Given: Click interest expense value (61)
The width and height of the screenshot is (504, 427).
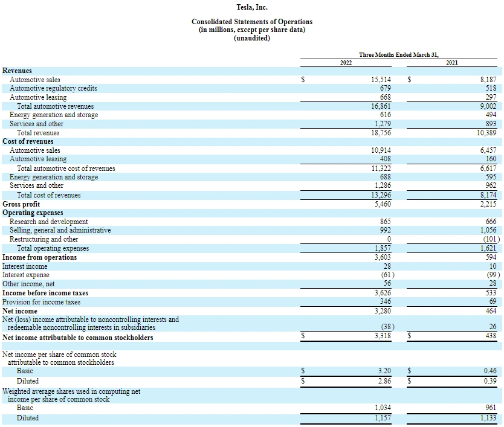Looking at the screenshot, I should pos(387,275).
